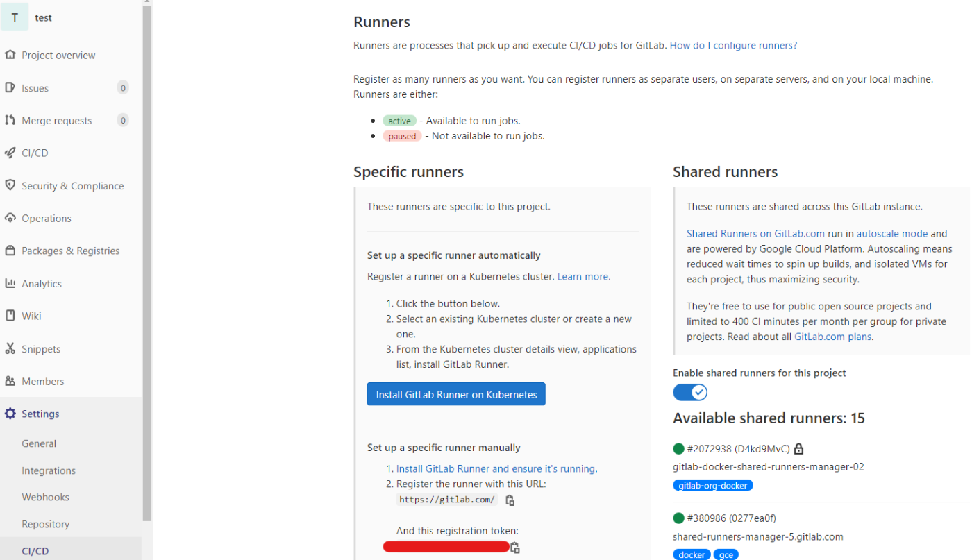Click green status dot of runner #2072938
Image resolution: width=972 pixels, height=560 pixels.
click(x=678, y=449)
